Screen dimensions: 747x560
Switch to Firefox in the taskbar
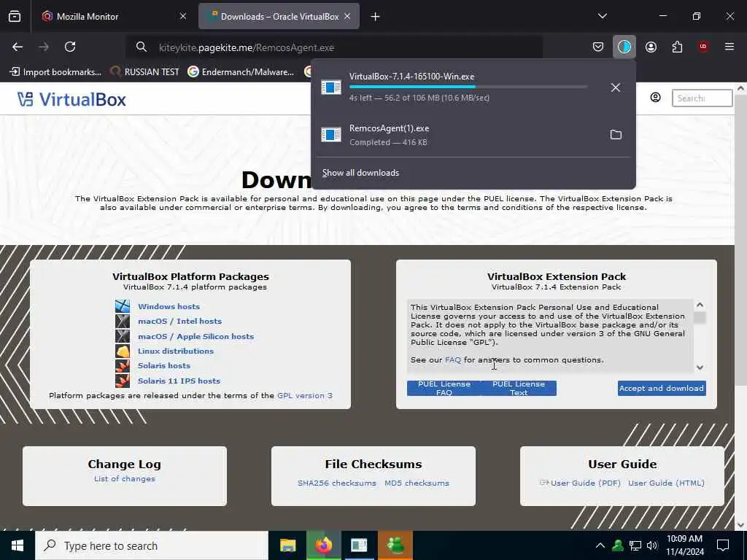click(323, 545)
